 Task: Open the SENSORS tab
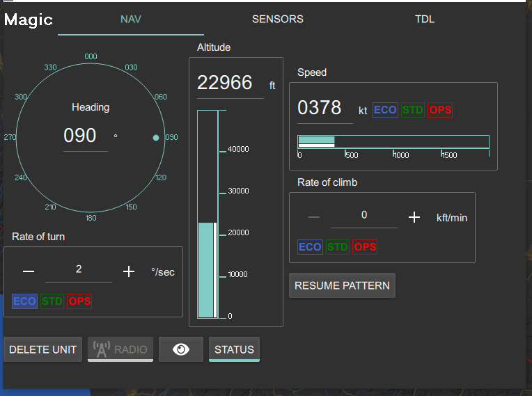(x=278, y=19)
